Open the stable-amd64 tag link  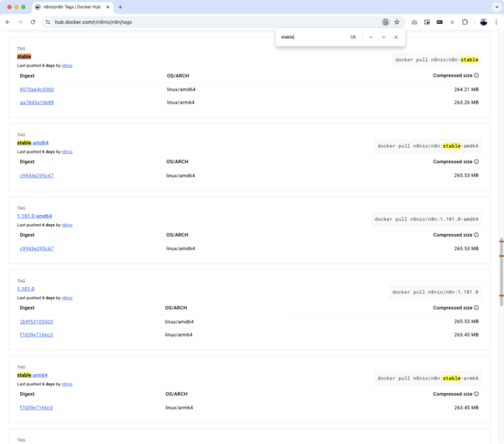pyautogui.click(x=33, y=143)
